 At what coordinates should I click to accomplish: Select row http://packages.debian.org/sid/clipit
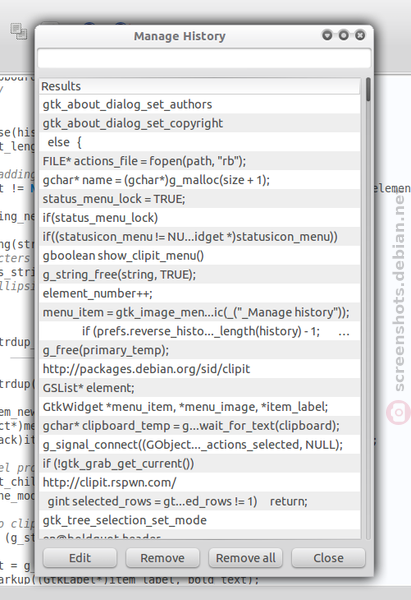[x=200, y=369]
